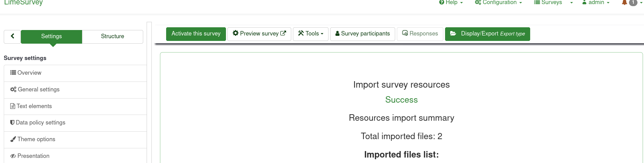
Task: Select the Settings tab
Action: pos(51,36)
